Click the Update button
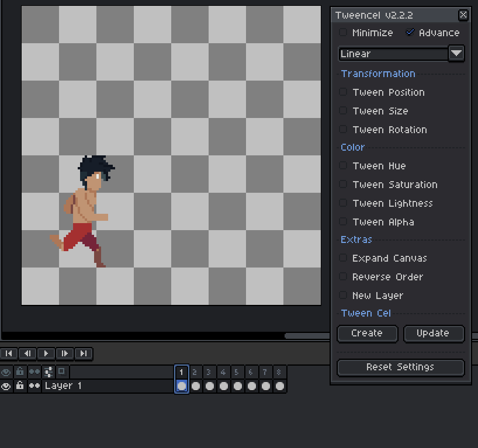Viewport: 478px width, 448px height. [x=434, y=334]
